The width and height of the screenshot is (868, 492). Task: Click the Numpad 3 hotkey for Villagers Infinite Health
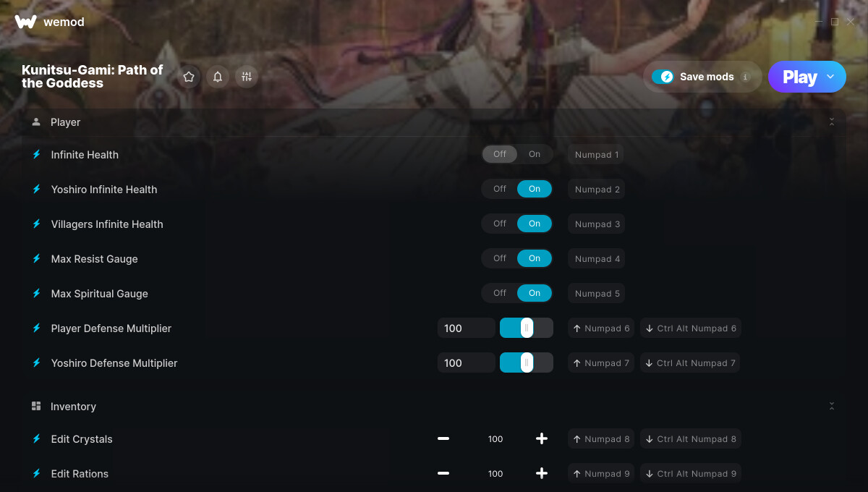pos(597,224)
